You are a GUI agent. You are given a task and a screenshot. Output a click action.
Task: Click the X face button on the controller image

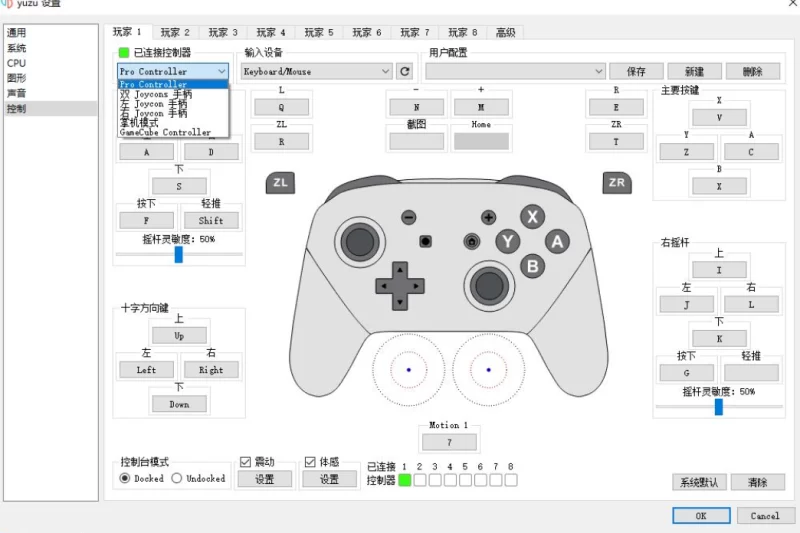tap(533, 217)
